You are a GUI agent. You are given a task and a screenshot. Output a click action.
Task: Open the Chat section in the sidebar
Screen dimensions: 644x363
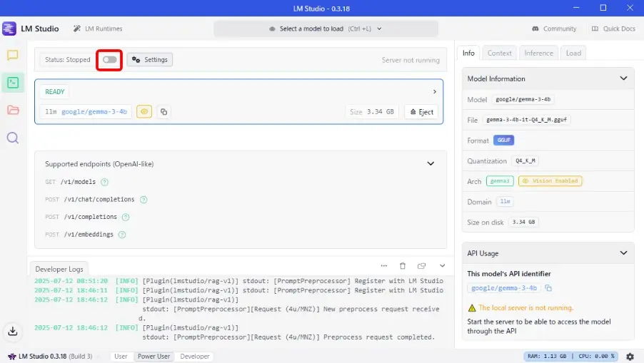(13, 55)
